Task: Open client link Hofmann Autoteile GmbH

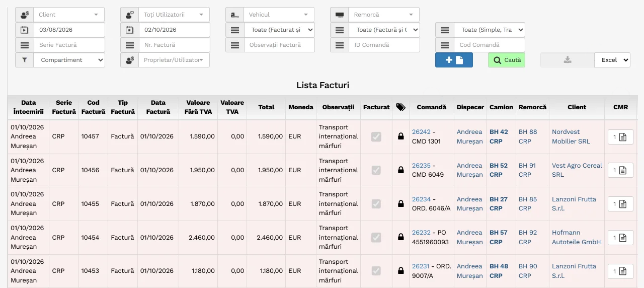Action: pyautogui.click(x=577, y=237)
